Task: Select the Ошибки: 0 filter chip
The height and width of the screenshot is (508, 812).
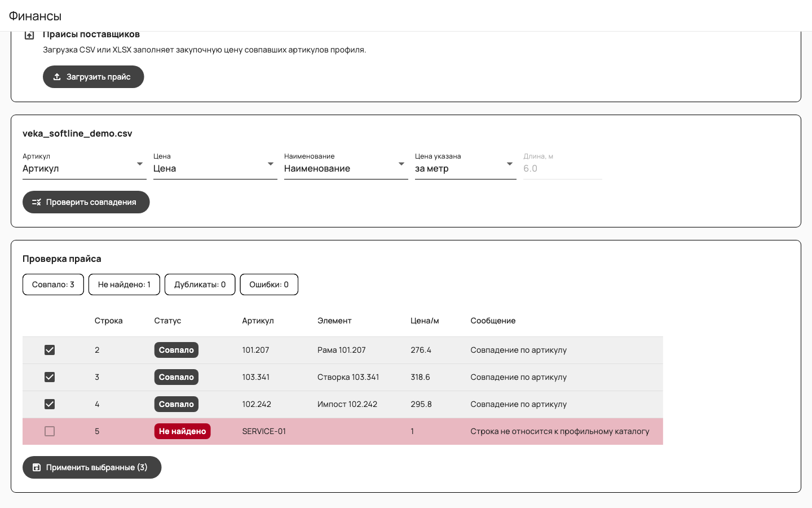Action: [269, 284]
